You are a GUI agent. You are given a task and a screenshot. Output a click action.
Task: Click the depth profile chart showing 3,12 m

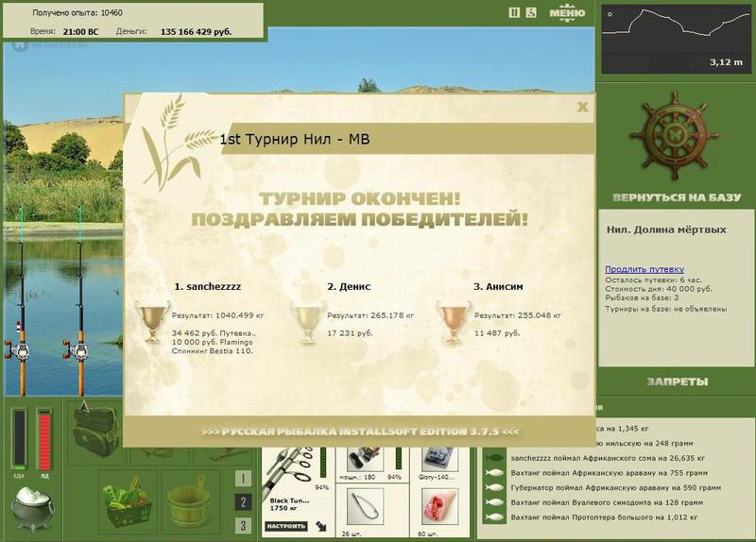coord(676,39)
